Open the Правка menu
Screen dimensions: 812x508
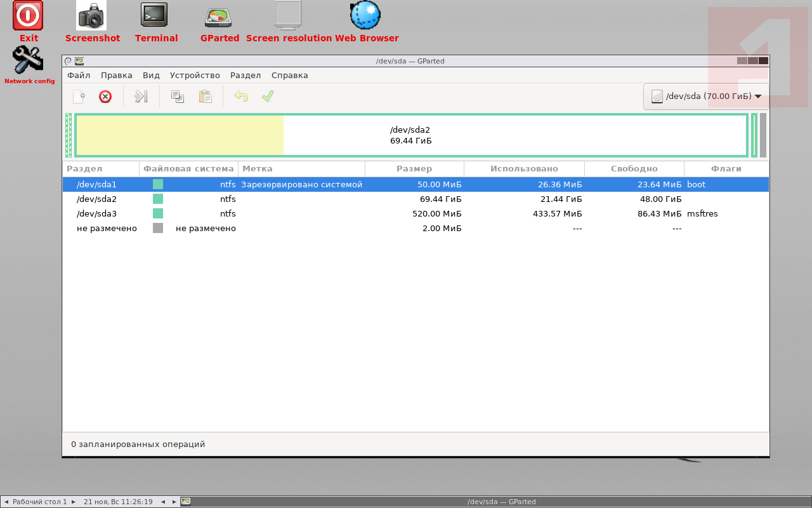point(117,75)
